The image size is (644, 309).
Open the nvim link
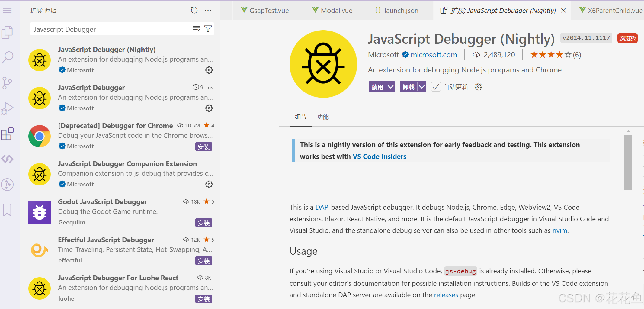(560, 230)
